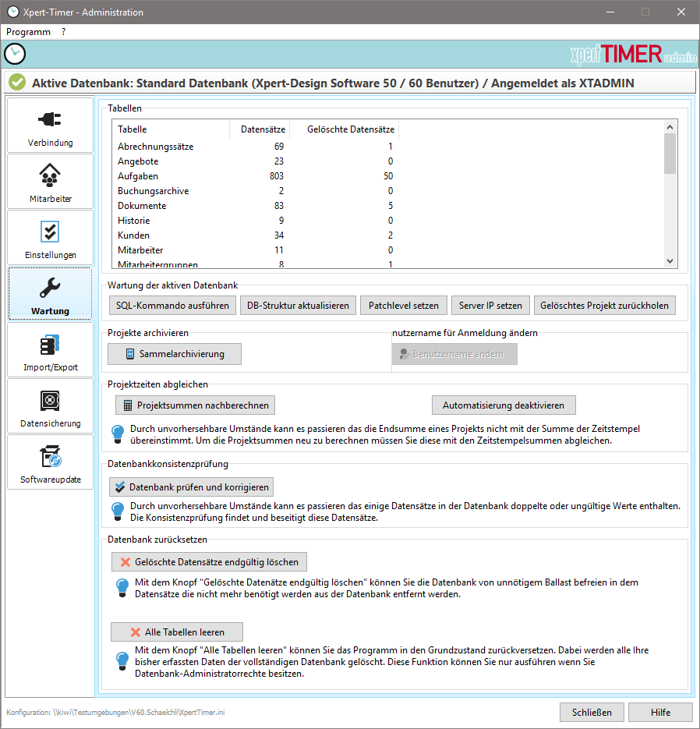Disable automation via Automatisierung deaktivieren
Screen dimensions: 700x729
[504, 405]
